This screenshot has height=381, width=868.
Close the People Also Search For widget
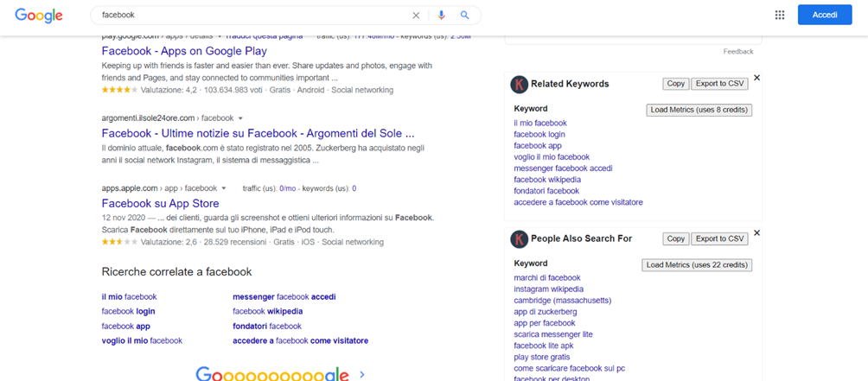[756, 232]
